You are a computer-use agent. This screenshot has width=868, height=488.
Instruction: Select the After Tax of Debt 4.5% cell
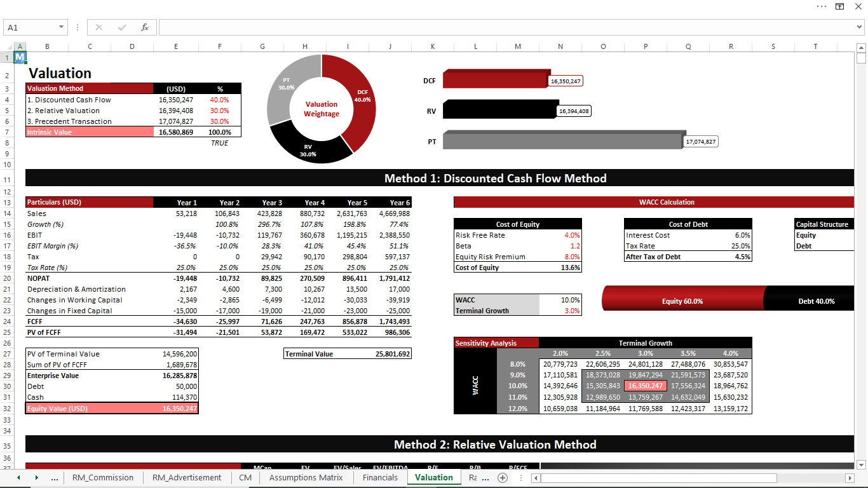[x=731, y=257]
